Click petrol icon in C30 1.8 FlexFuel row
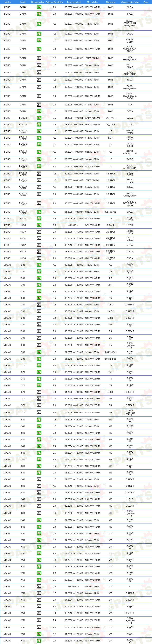The height and width of the screenshot is (644, 152). (x=39, y=352)
